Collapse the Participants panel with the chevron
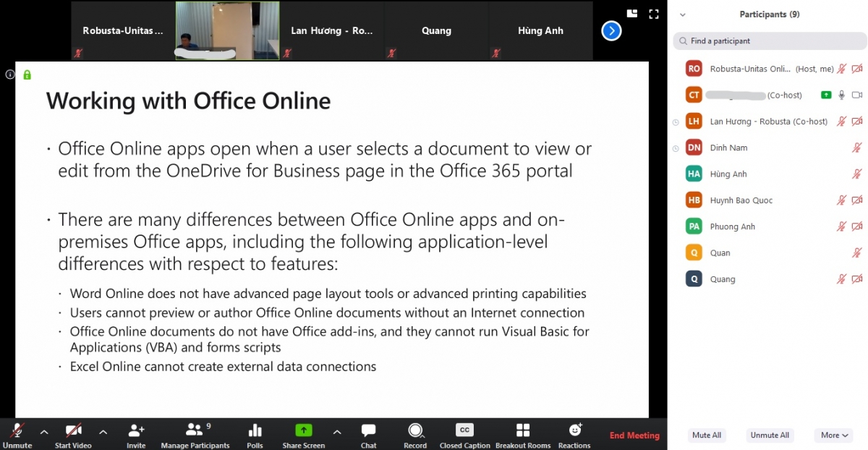Screen dimensions: 868x450 tap(682, 14)
